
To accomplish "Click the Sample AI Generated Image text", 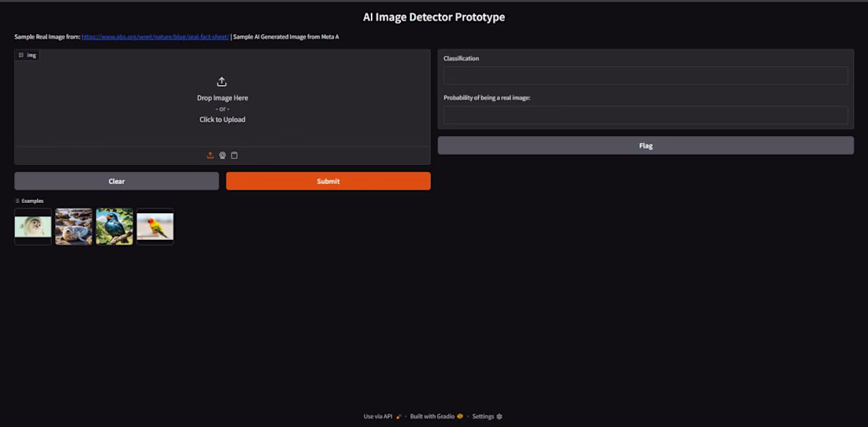I will coord(286,37).
